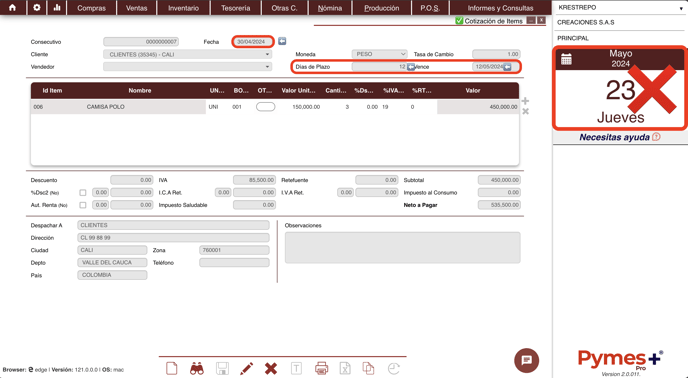Click the T text icon in toolbar
Screen dimensions: 688x378
click(297, 368)
